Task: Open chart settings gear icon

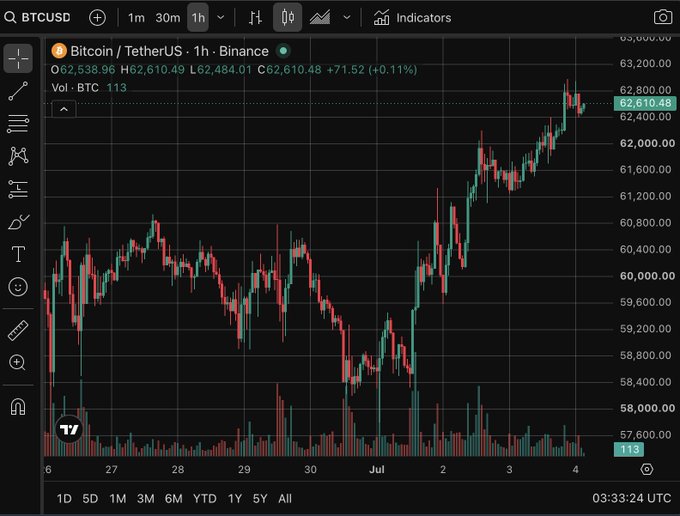Action: click(x=647, y=469)
